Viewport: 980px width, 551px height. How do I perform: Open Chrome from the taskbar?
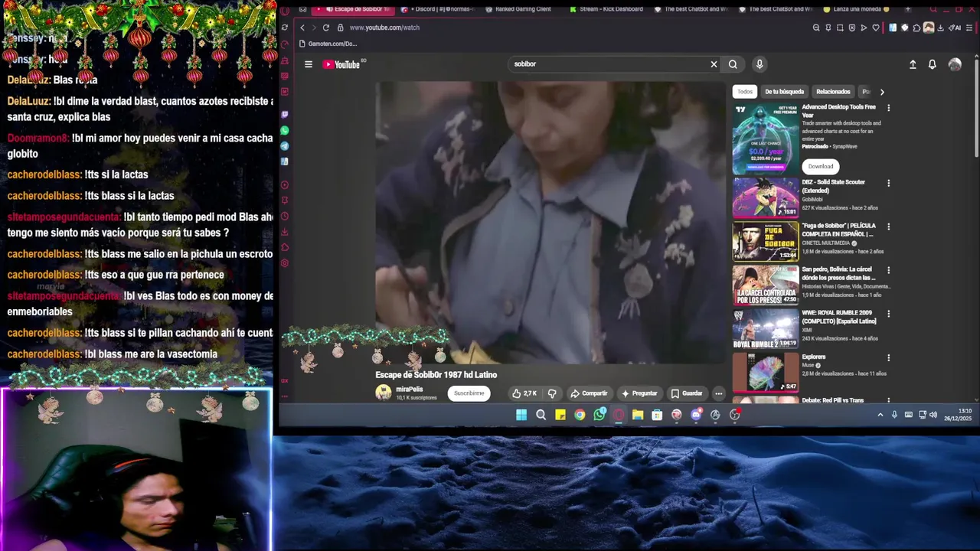pos(580,415)
